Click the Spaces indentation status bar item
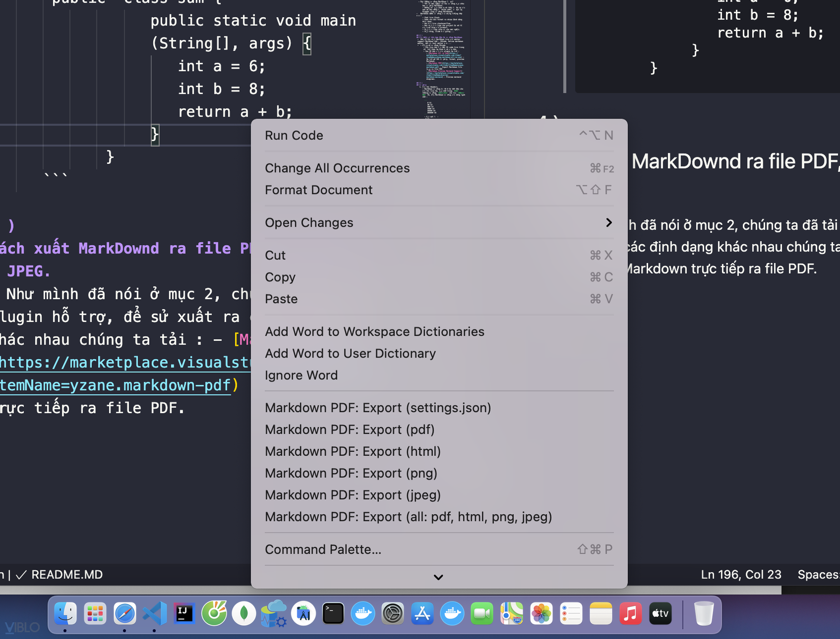The width and height of the screenshot is (840, 639). tap(819, 574)
